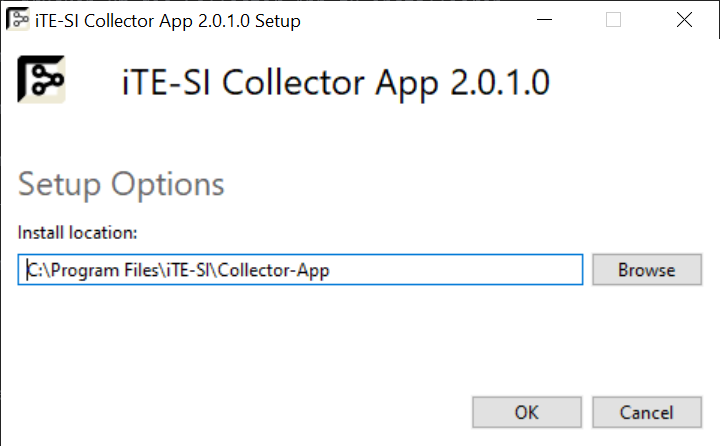Close the Setup dialog with X
This screenshot has width=720, height=446.
(684, 20)
